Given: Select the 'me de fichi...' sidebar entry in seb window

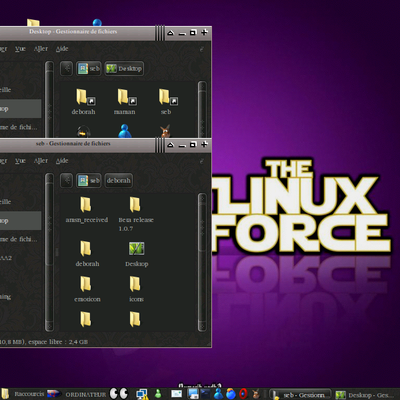Looking at the screenshot, I should 19,239.
